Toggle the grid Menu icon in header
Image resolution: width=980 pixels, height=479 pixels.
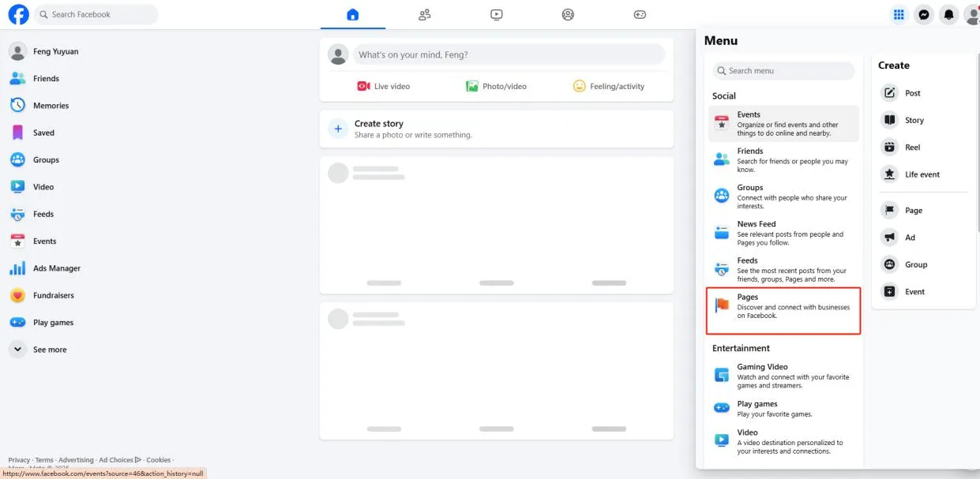[899, 14]
